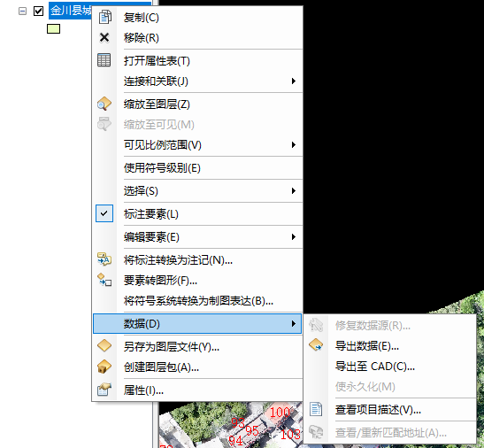Uncheck the 金川县城 layer visibility checkbox

[38, 12]
